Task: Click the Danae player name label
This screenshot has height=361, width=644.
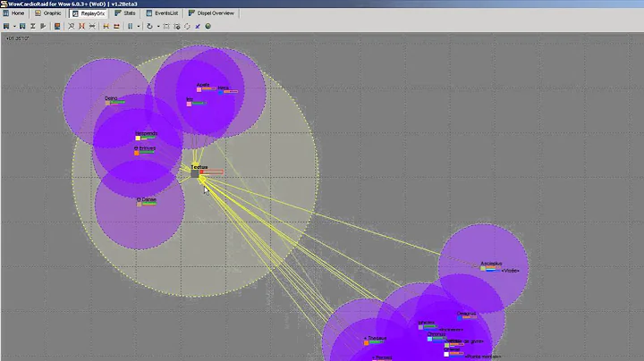Action: 148,199
